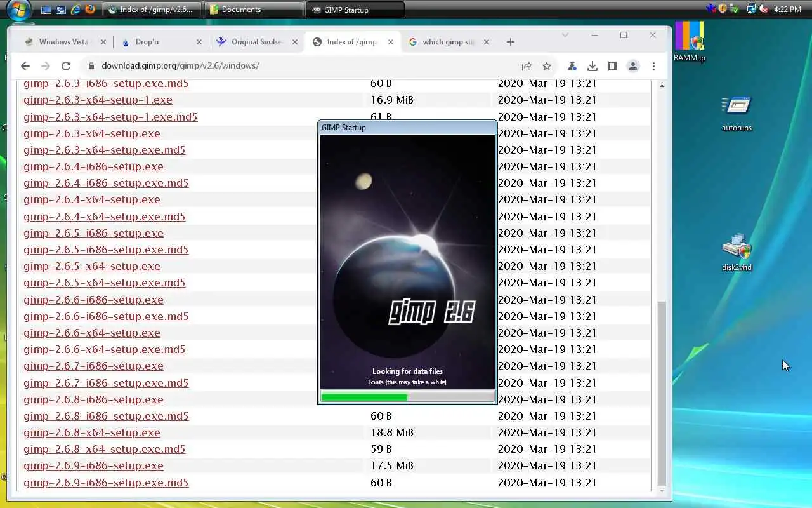The width and height of the screenshot is (812, 508).
Task: Close the Drop'n browser tab
Action: click(199, 42)
